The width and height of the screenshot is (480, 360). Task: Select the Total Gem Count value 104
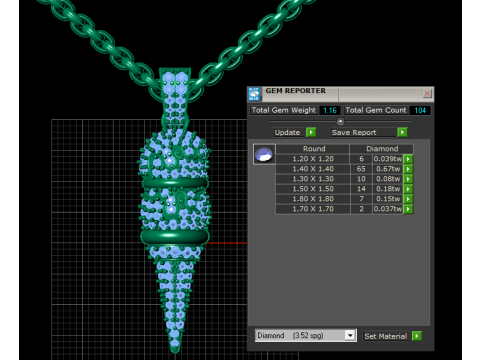pyautogui.click(x=420, y=110)
